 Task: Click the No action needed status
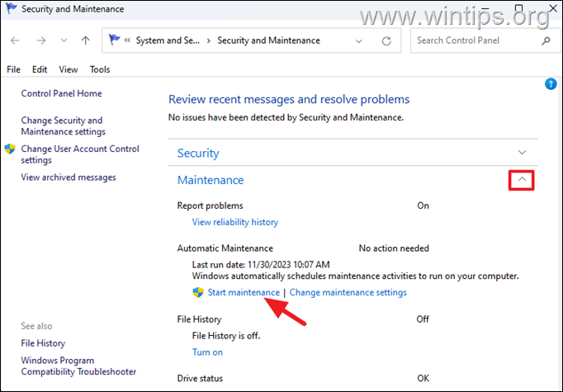(394, 248)
